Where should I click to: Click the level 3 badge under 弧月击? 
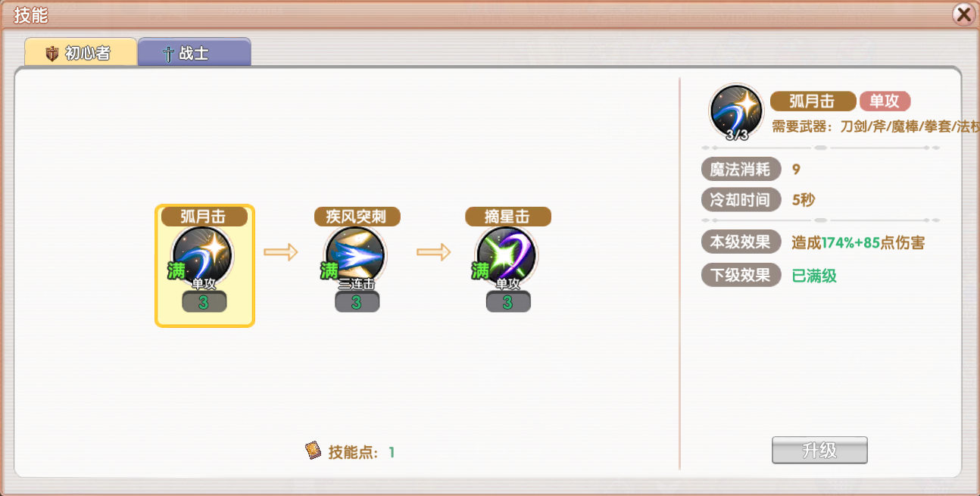(204, 302)
